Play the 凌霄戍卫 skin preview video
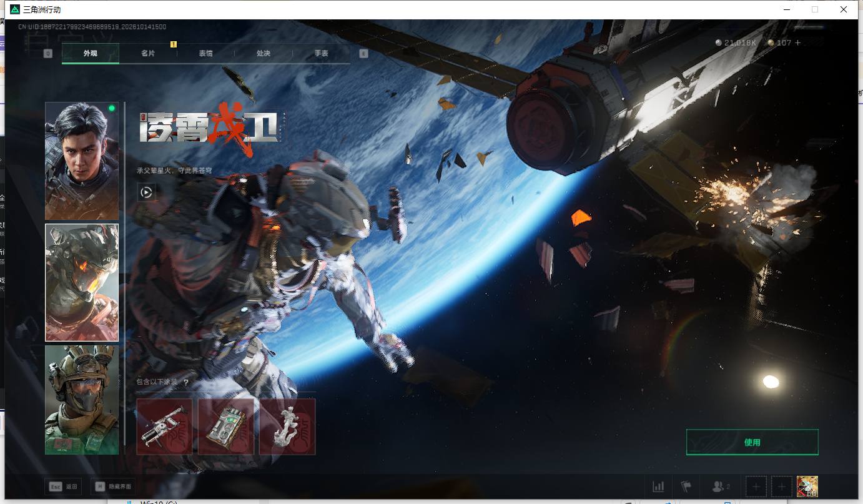863x504 pixels. pyautogui.click(x=146, y=192)
